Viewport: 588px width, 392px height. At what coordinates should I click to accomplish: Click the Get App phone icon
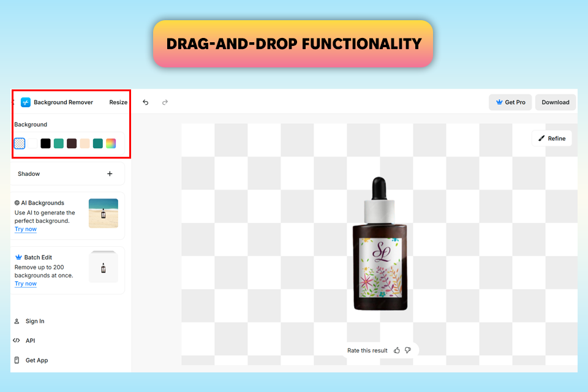[x=17, y=360]
